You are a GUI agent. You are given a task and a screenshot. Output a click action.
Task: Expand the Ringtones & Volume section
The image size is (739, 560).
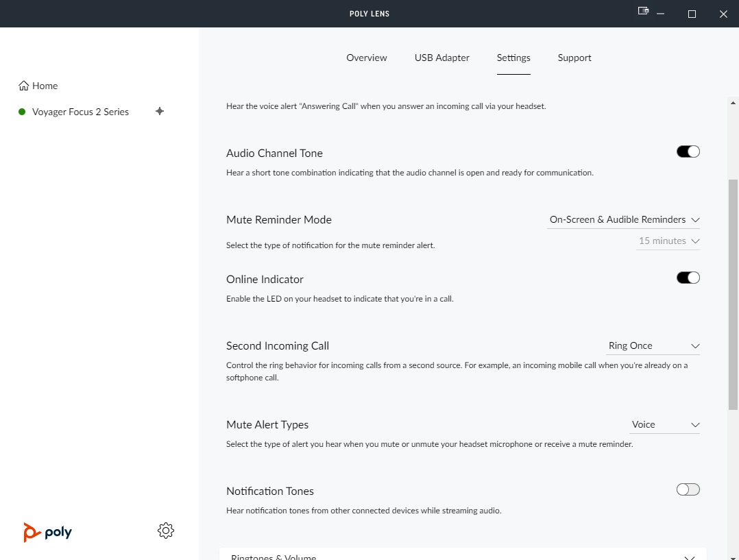click(463, 557)
